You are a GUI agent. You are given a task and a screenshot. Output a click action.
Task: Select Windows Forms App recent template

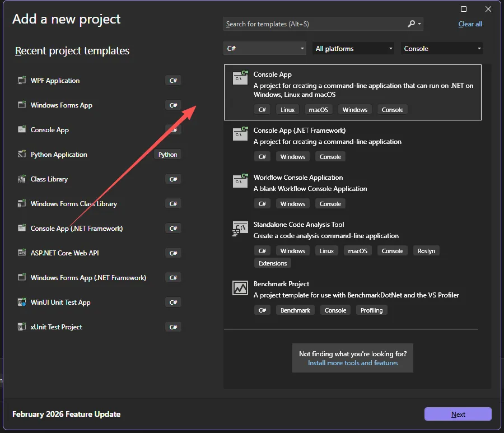click(x=62, y=105)
